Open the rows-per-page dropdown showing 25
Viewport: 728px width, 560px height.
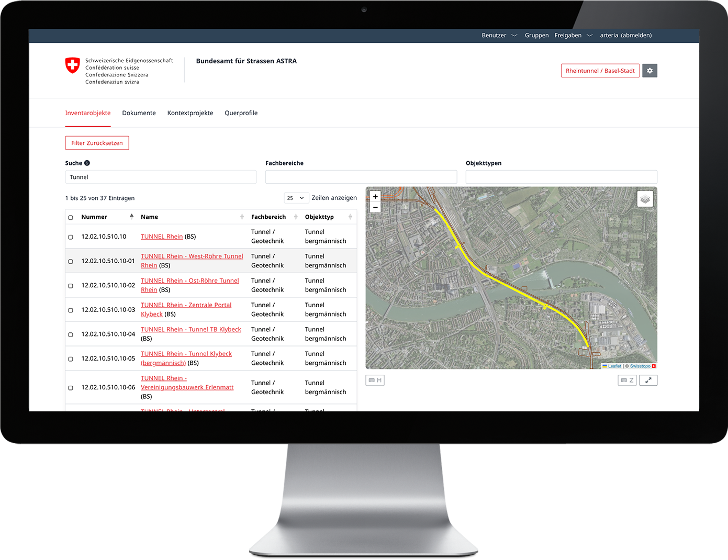point(295,198)
